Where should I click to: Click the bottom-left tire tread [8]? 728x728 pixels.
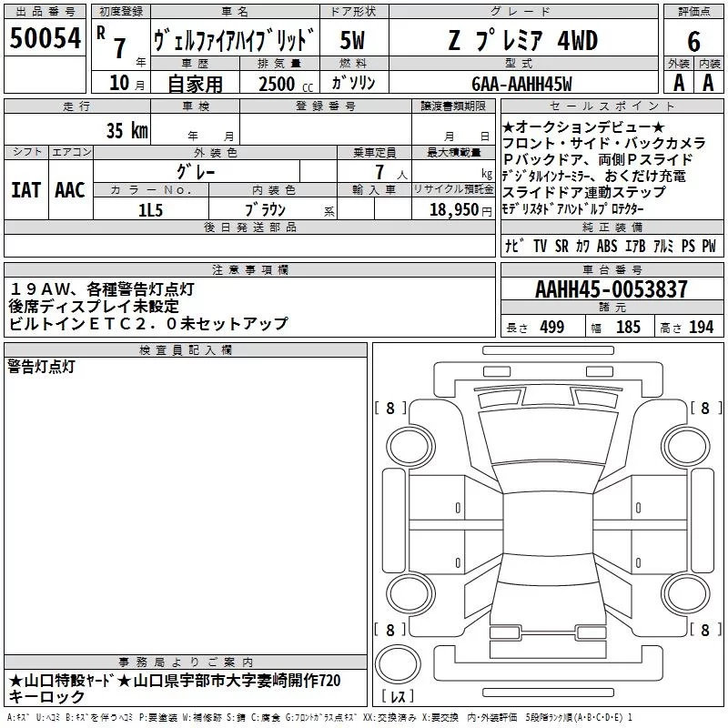pos(390,630)
